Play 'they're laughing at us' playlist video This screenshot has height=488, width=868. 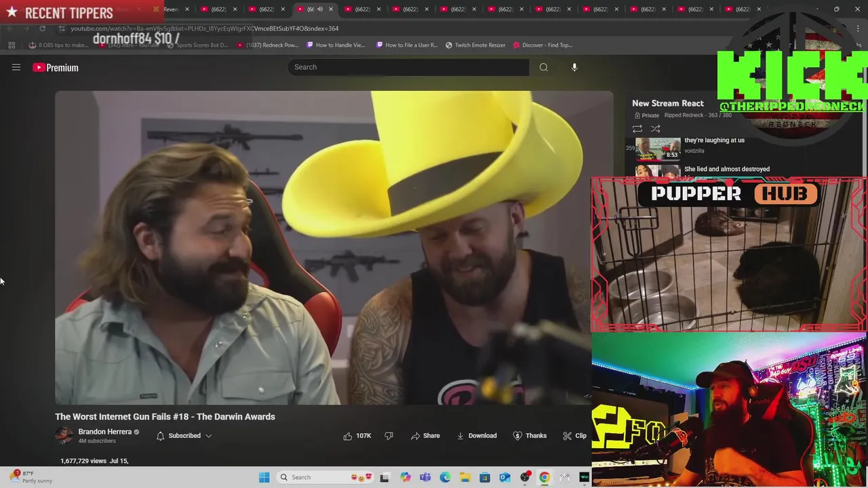click(x=715, y=140)
